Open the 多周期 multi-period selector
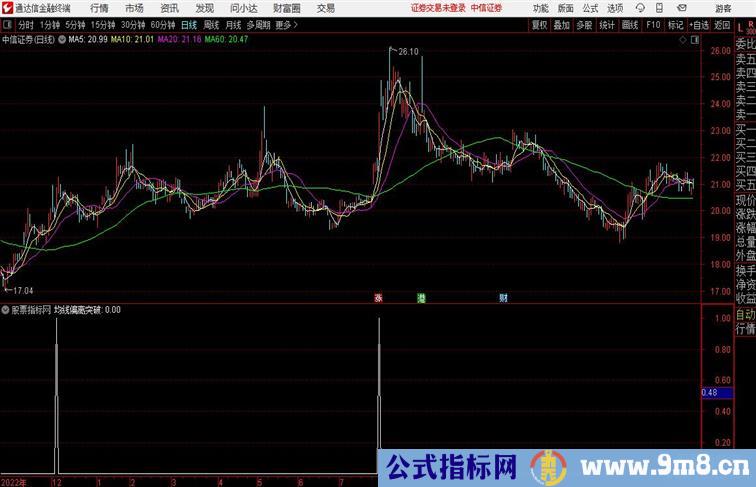The width and height of the screenshot is (756, 487). pyautogui.click(x=258, y=25)
